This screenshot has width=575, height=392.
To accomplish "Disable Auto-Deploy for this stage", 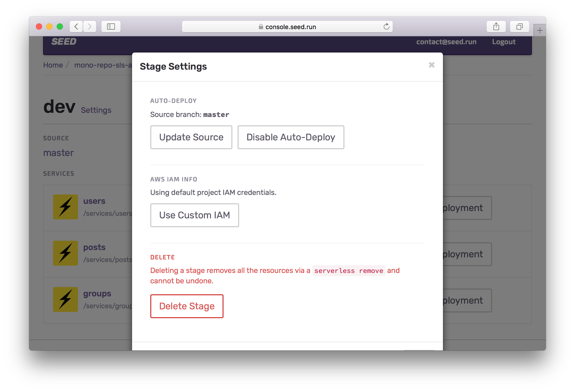I will tap(291, 137).
